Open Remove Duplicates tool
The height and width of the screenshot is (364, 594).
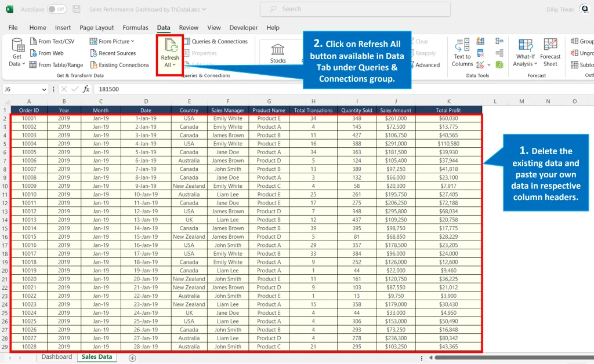(x=480, y=52)
